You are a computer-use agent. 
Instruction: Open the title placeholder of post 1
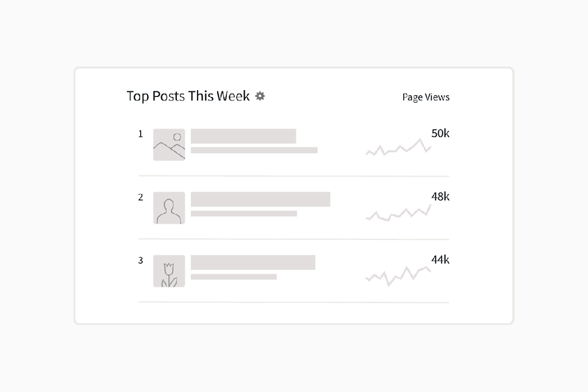click(x=243, y=136)
